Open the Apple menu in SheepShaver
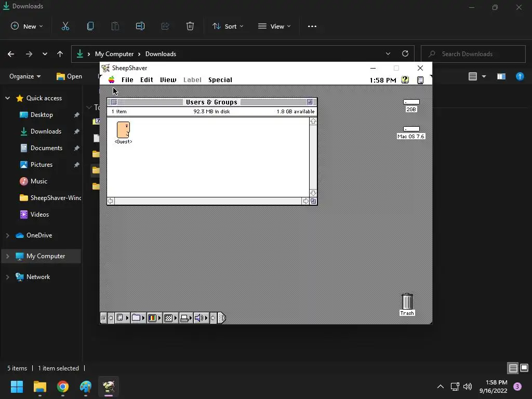The width and height of the screenshot is (532, 399). point(111,79)
